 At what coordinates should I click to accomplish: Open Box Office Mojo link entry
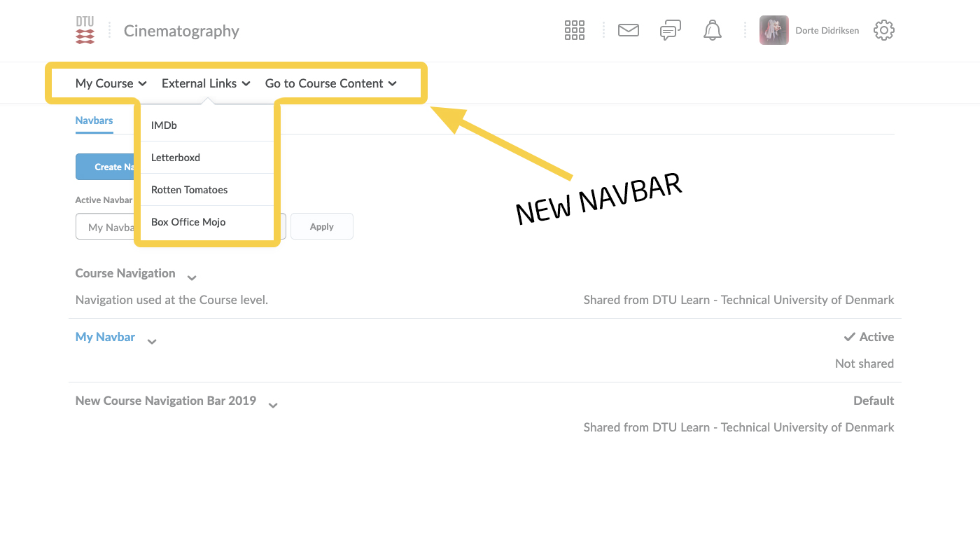click(x=188, y=222)
